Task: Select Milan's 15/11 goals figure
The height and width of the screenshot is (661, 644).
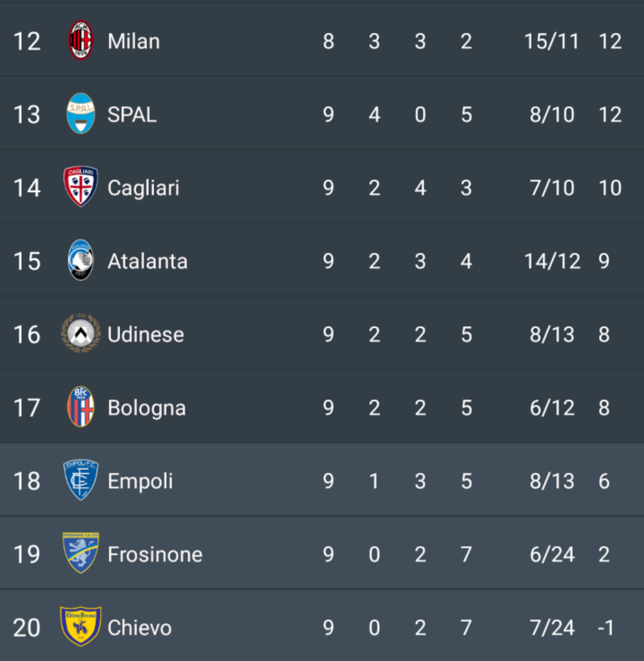Action: (552, 41)
